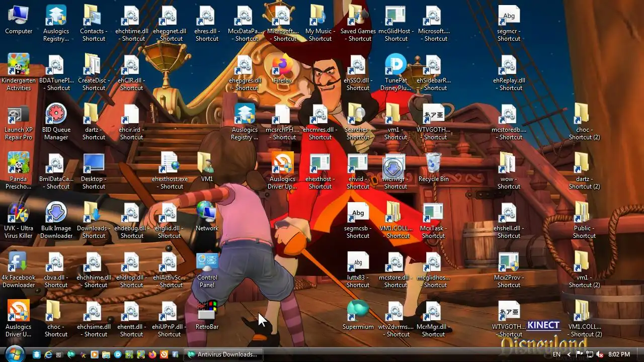Open the wow shortcut folder
The width and height of the screenshot is (644, 362).
tap(509, 171)
